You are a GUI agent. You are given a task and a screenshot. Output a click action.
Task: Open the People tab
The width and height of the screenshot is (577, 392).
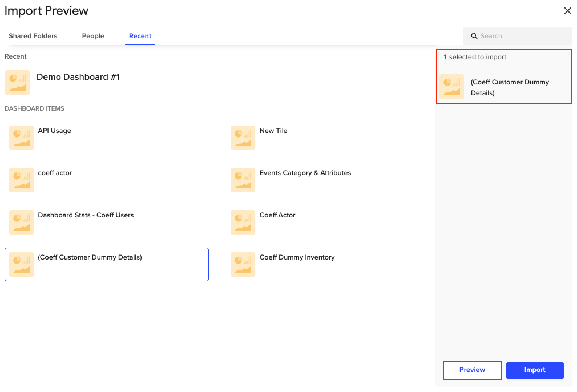(x=93, y=36)
